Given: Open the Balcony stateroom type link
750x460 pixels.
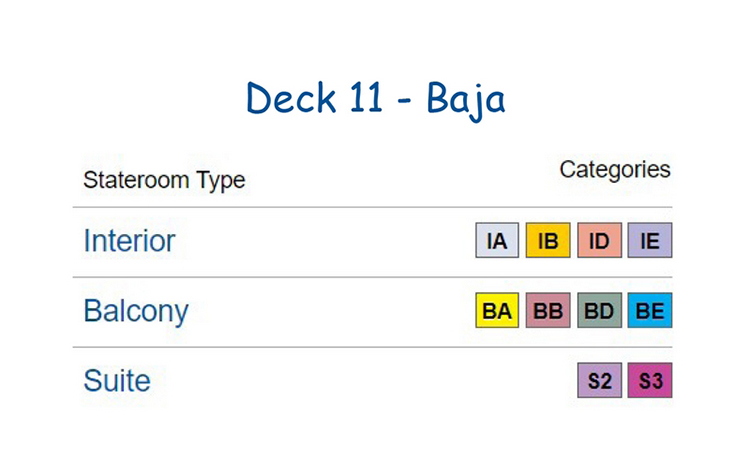Looking at the screenshot, I should tap(136, 312).
